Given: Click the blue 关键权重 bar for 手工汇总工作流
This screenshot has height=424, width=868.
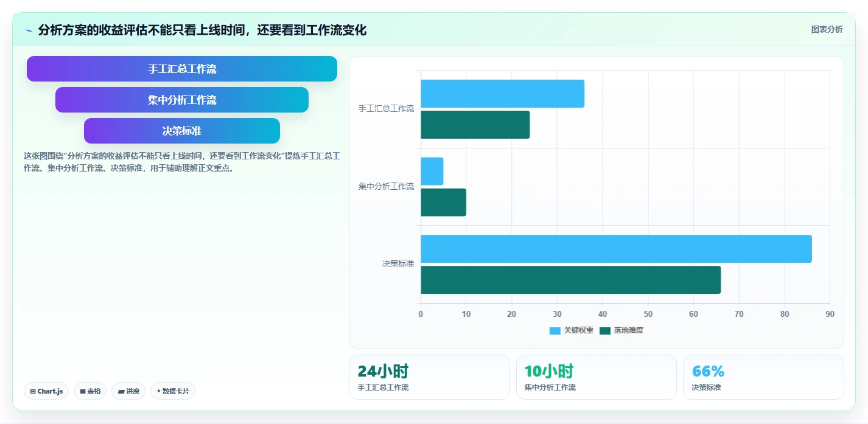Looking at the screenshot, I should (502, 94).
